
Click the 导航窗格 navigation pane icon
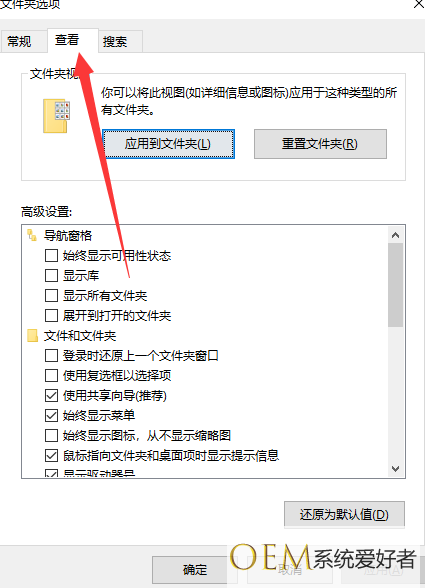pos(32,236)
